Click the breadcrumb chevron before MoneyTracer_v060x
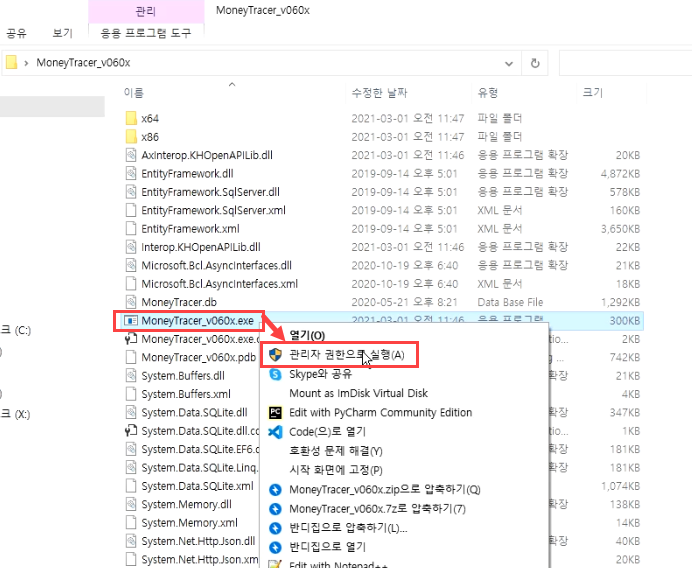Viewport: 692px width, 568px height. click(26, 63)
